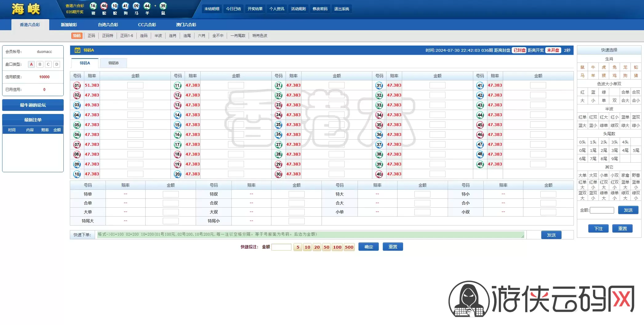Click the 下注 button in quick select panel
Screen dimensions: 644x325
click(598, 229)
